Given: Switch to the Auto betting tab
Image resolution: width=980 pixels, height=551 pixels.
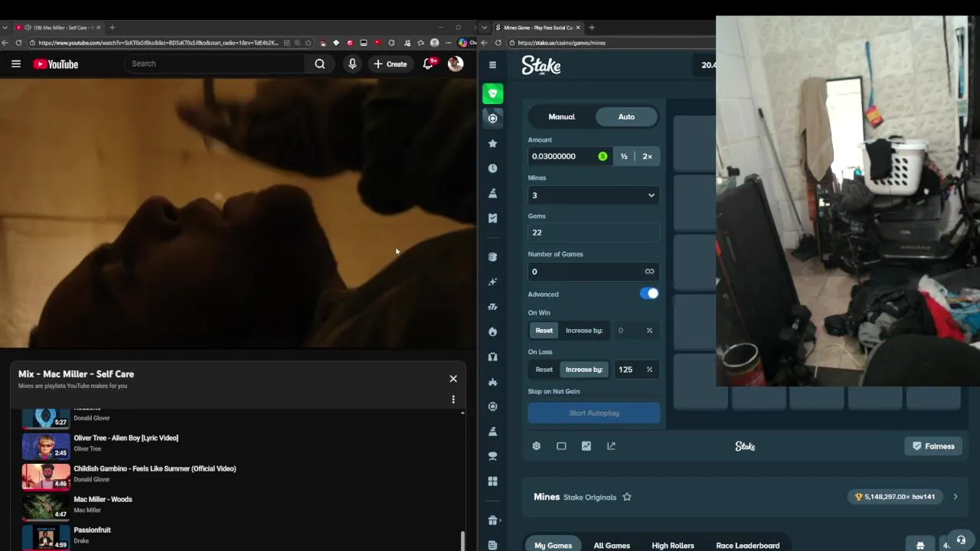Looking at the screenshot, I should 626,116.
